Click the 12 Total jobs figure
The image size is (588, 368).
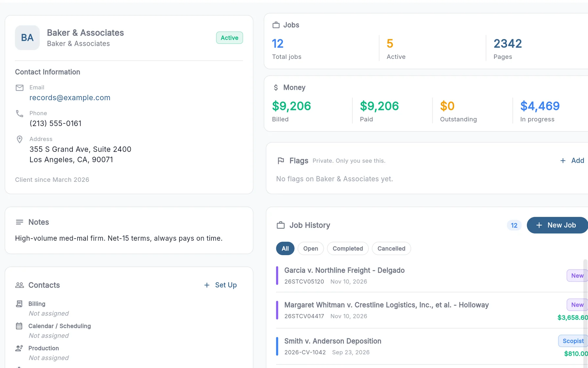click(278, 44)
